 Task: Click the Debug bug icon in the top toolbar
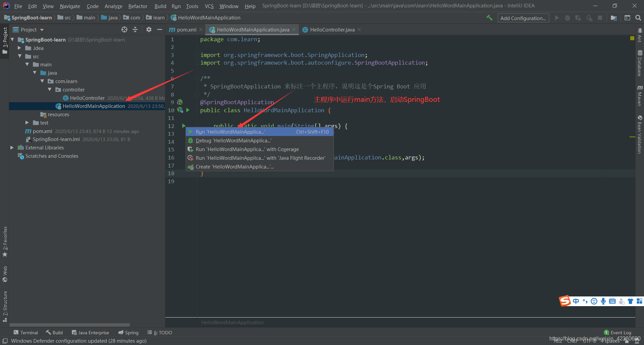(x=568, y=18)
